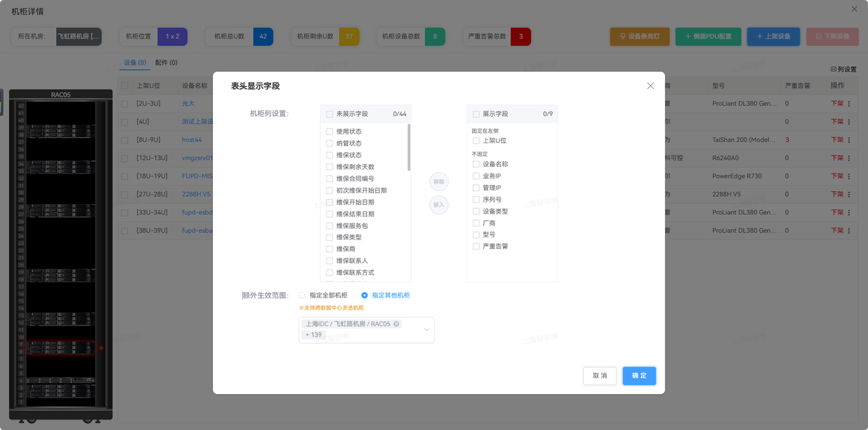The height and width of the screenshot is (430, 868).
Task: Open the host44 device name link
Action: 192,140
